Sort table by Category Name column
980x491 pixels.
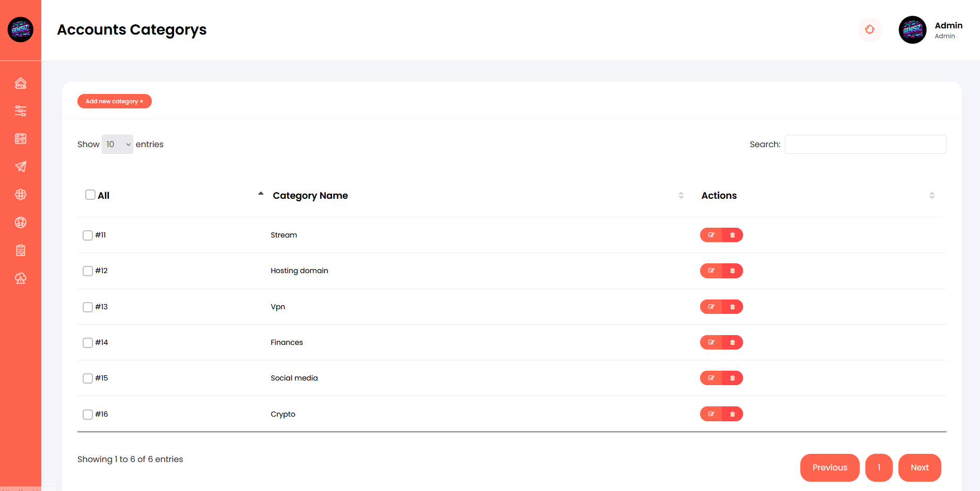310,196
